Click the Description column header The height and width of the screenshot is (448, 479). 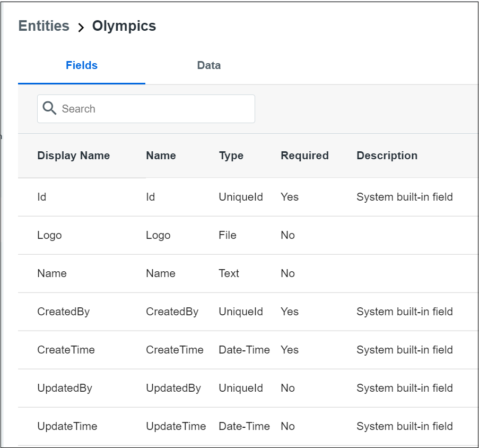pyautogui.click(x=387, y=156)
